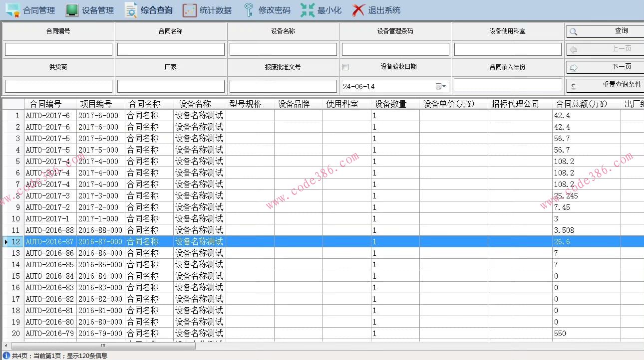Sort by 合同总额(万¥) column header
Image resolution: width=644 pixels, height=360 pixels.
(581, 104)
